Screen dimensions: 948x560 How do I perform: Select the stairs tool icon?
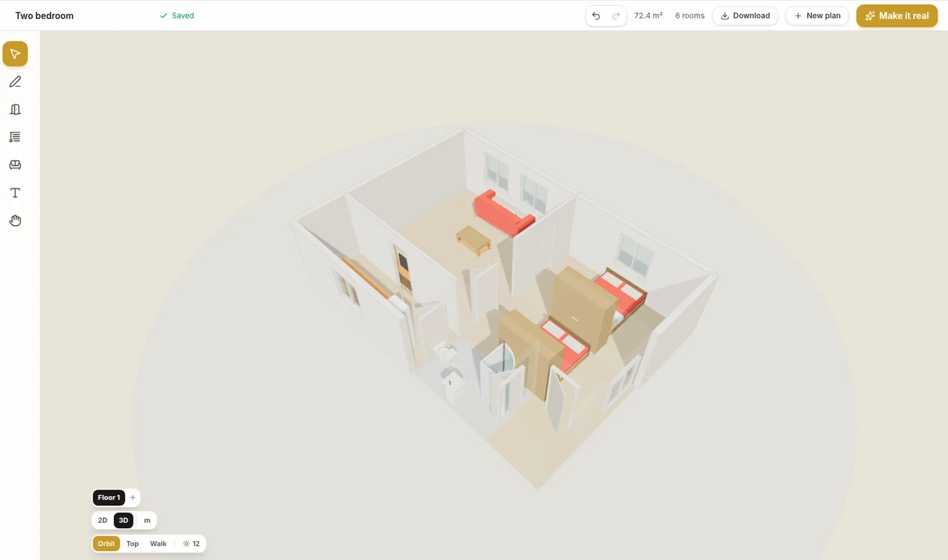coord(15,137)
